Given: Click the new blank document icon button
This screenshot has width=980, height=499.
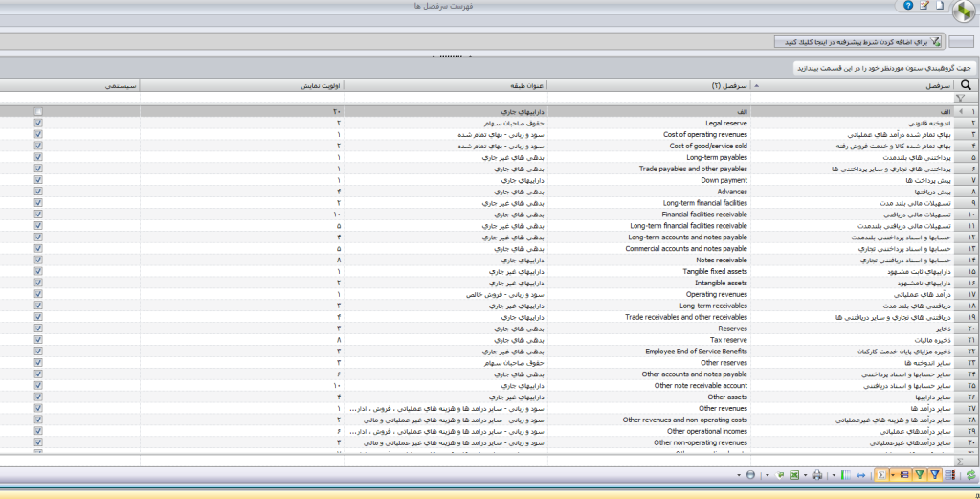Looking at the screenshot, I should click(x=940, y=6).
